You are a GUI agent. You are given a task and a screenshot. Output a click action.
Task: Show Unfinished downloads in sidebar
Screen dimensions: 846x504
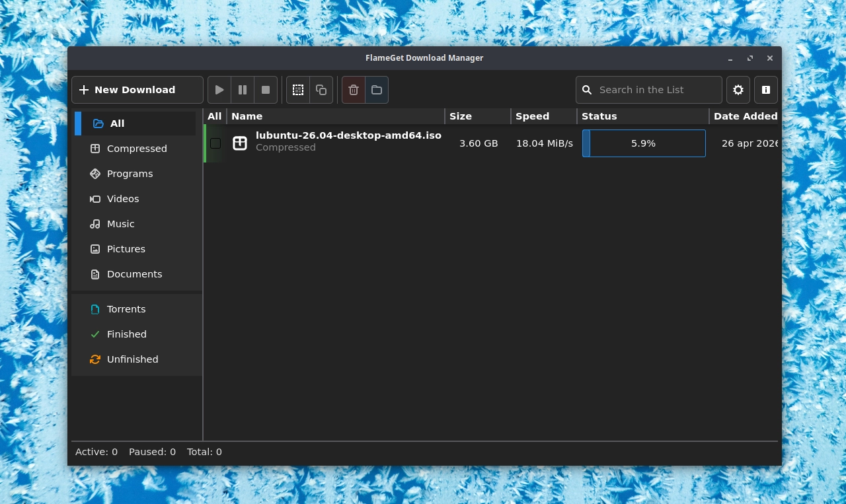tap(132, 359)
